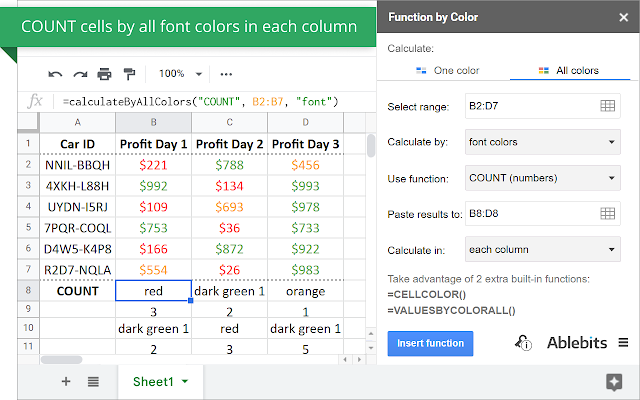Click the range picker icon for Paste results to
640x400 pixels.
[607, 213]
